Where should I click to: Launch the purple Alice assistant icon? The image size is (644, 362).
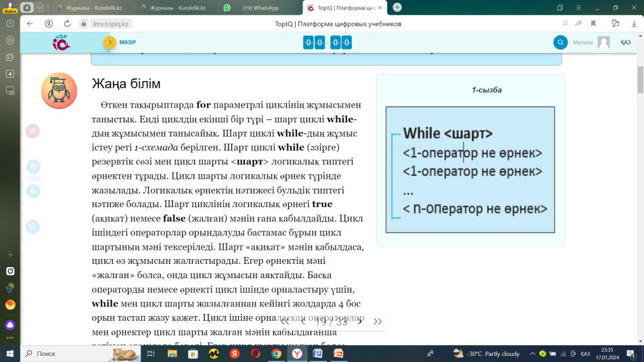[x=10, y=325]
